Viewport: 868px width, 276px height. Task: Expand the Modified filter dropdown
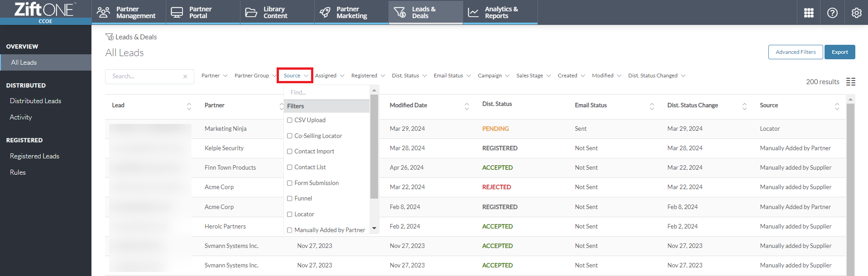(606, 76)
